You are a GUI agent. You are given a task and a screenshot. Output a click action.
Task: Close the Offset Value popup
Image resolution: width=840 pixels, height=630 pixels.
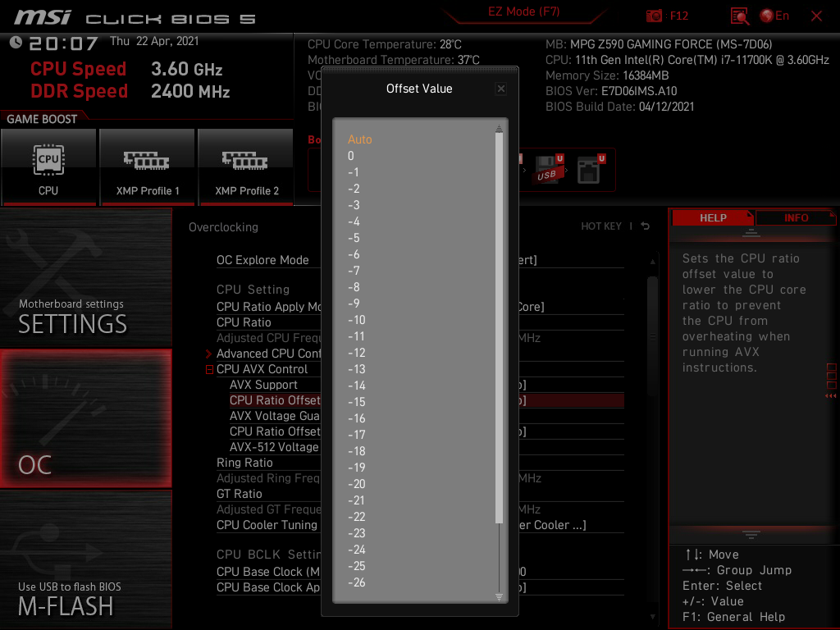pyautogui.click(x=501, y=89)
